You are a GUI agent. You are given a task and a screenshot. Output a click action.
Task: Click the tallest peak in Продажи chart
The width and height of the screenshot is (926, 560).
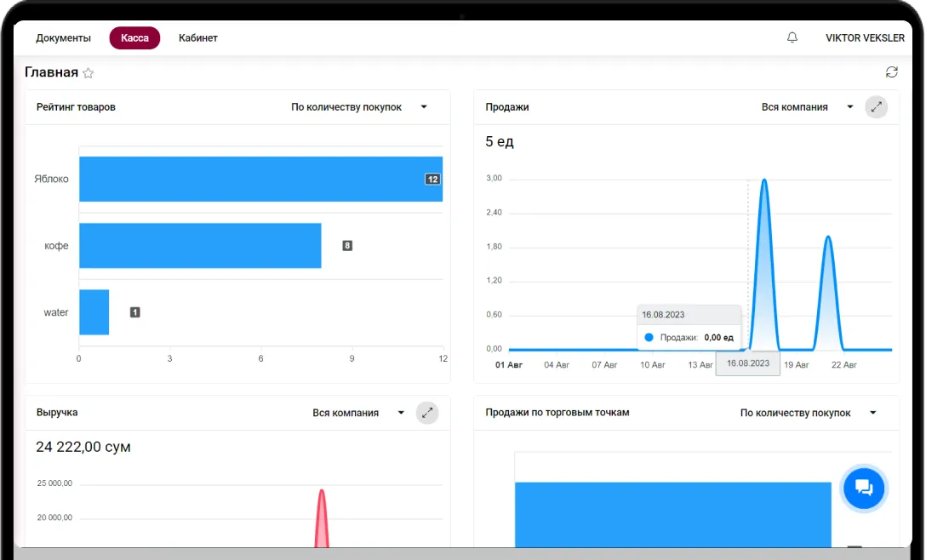pos(763,181)
